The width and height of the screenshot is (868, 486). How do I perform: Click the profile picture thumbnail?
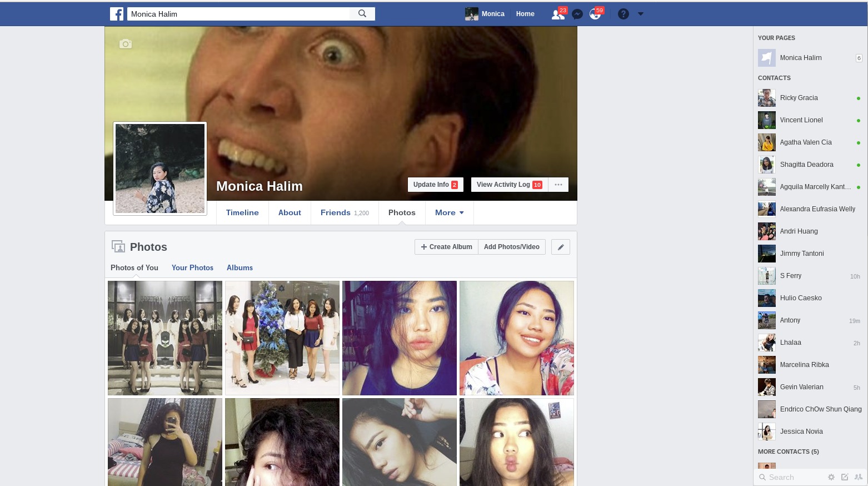(160, 168)
